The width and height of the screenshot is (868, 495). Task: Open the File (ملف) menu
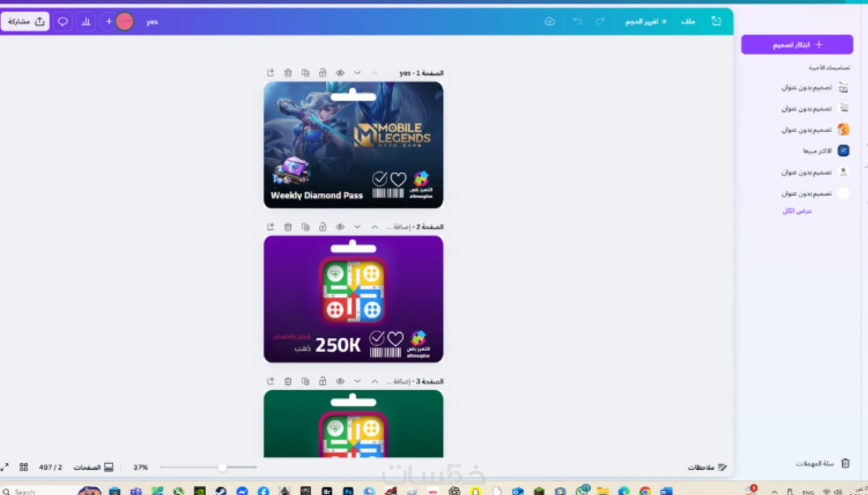pos(688,21)
